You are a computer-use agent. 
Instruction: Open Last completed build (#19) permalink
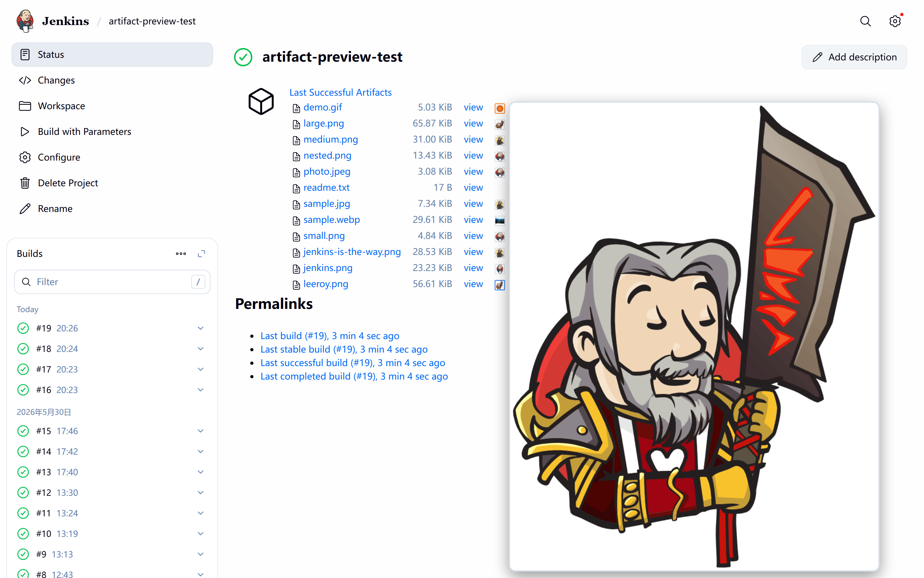coord(354,377)
